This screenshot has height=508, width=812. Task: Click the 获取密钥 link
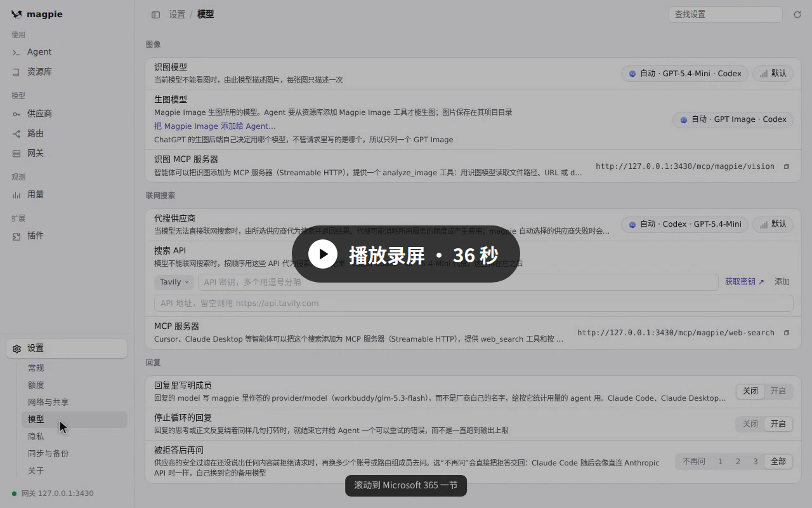tap(744, 282)
